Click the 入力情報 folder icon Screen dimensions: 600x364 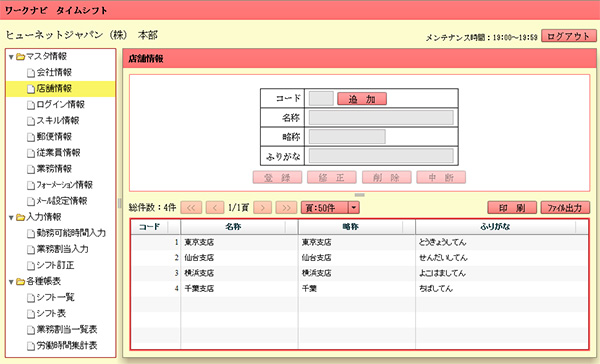click(x=20, y=217)
